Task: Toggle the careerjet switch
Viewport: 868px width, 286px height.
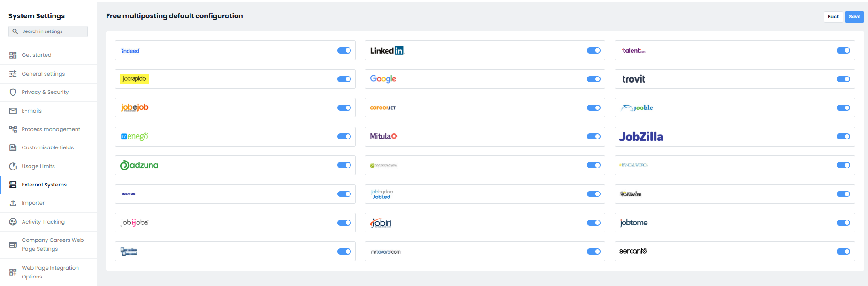Action: pos(594,108)
